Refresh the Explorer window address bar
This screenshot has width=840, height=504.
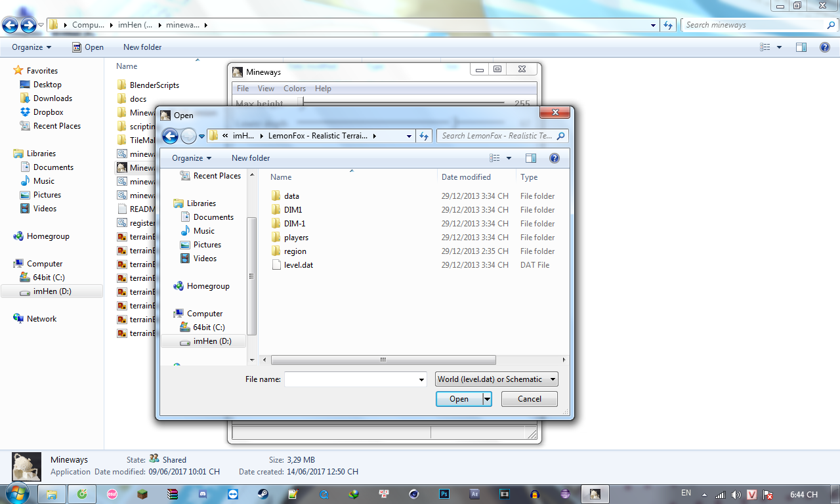pos(668,25)
